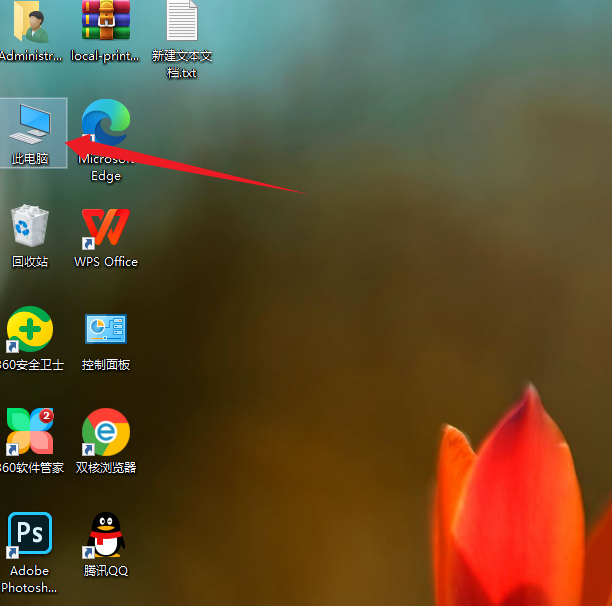Viewport: 612px width, 606px height.
Task: Click the 腾讯QQ label text
Action: point(106,570)
